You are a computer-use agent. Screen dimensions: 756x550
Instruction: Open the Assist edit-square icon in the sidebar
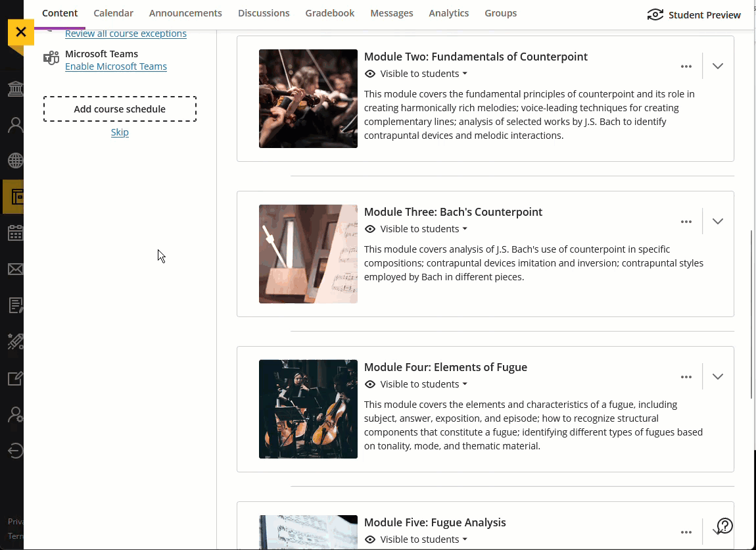point(15,378)
